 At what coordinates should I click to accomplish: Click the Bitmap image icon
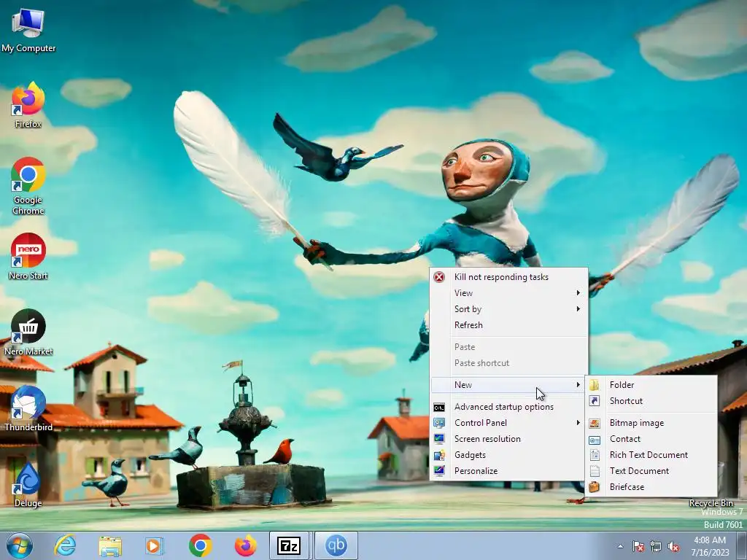tap(595, 424)
